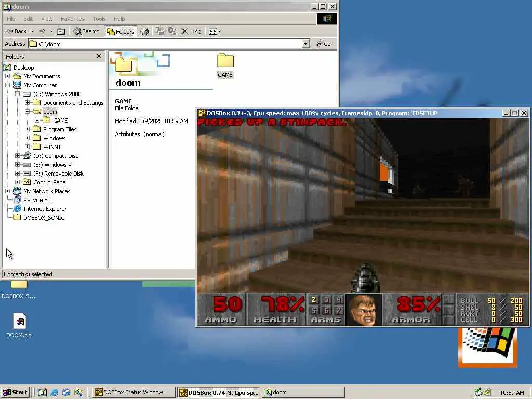Click the Move To toolbar icon
The height and width of the screenshot is (399, 532).
[x=159, y=31]
